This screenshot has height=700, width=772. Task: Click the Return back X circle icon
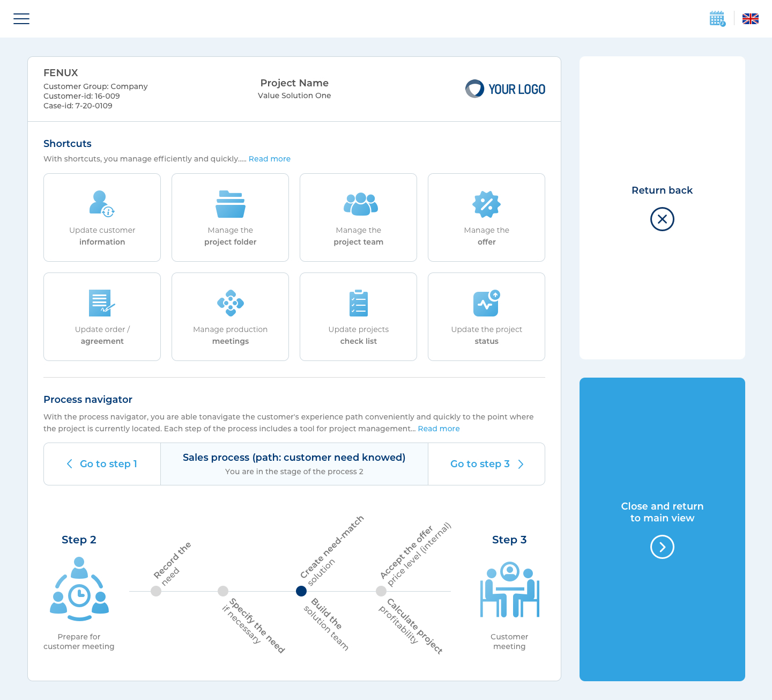662,219
